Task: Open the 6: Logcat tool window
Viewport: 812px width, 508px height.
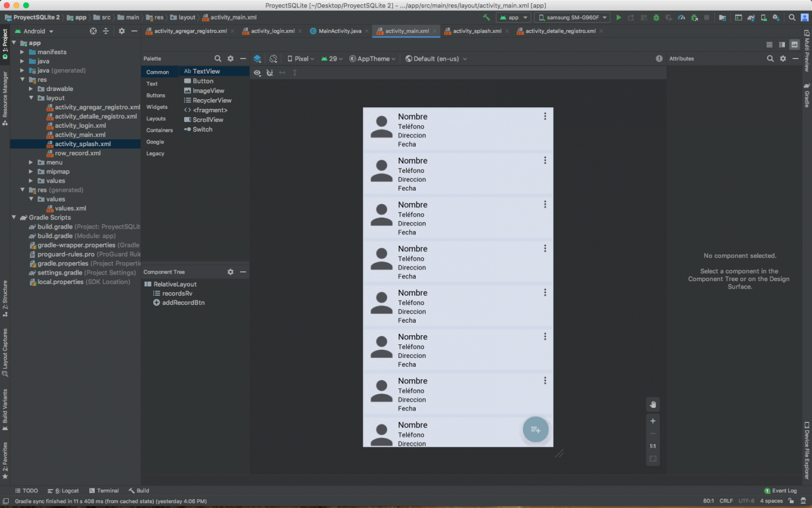Action: pos(63,491)
